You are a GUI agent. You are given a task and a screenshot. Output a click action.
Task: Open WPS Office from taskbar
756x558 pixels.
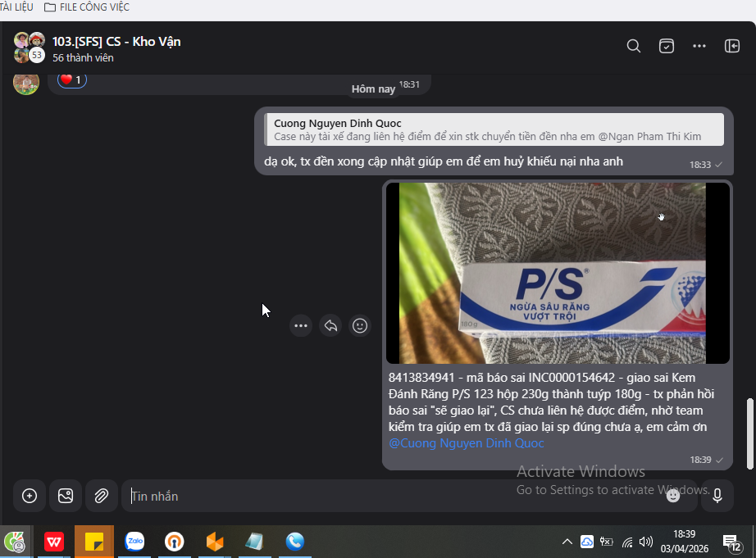click(54, 542)
